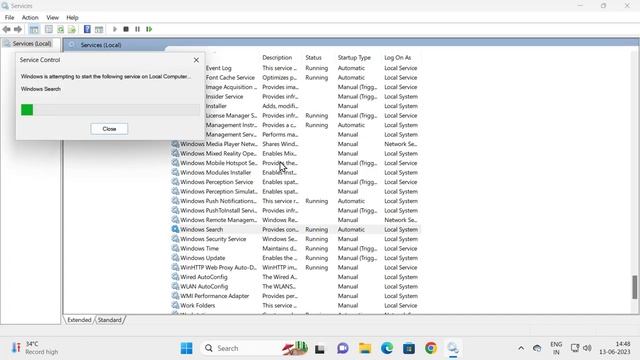This screenshot has height=360, width=640.
Task: Open File Explorer from taskbar
Action: pos(365,348)
